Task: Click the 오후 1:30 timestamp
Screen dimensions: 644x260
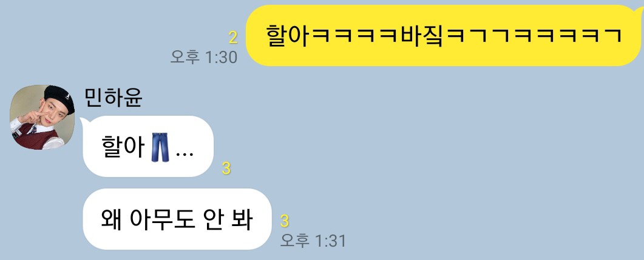Action: click(204, 57)
